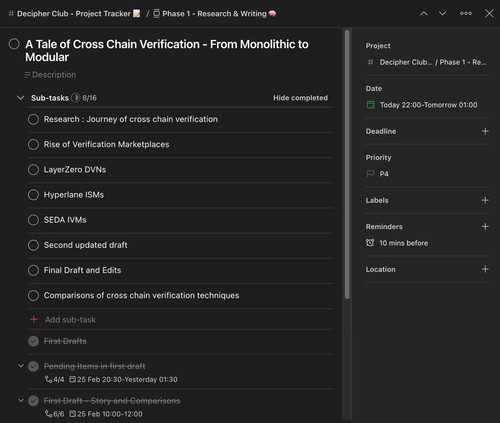Click 6/6 sub-task count icon
The width and height of the screenshot is (500, 423).
(54, 414)
